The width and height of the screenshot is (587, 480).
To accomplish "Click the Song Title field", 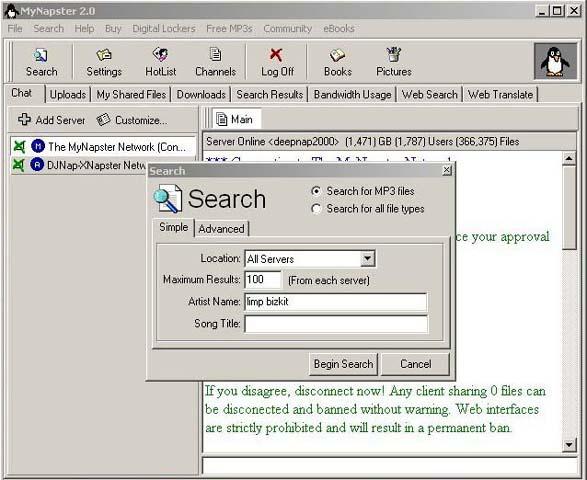I will pyautogui.click(x=336, y=324).
